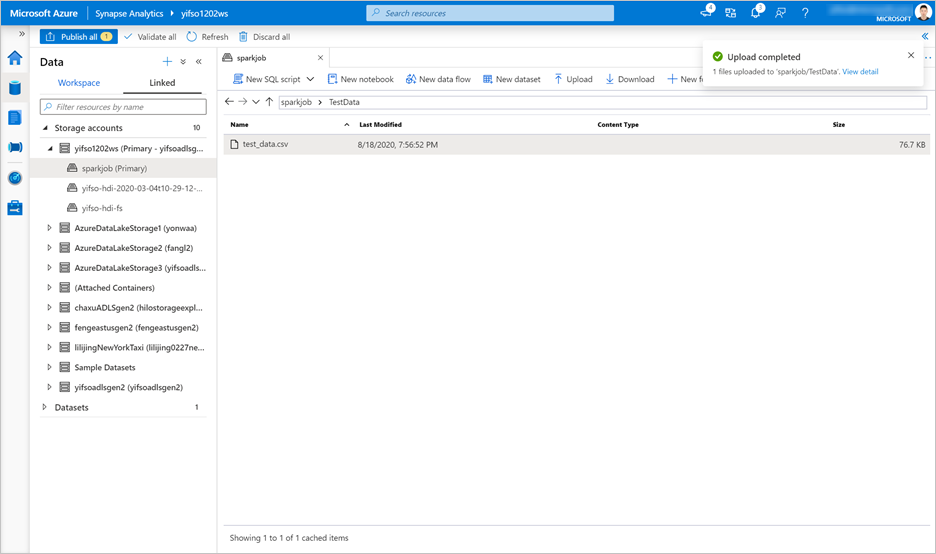Viewport: 936px width, 554px height.
Task: Open the Home hub icon in sidebar
Action: pos(14,58)
